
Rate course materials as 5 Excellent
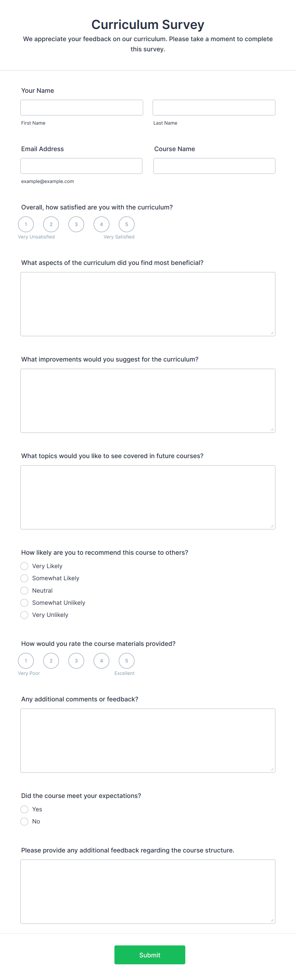[x=127, y=661]
